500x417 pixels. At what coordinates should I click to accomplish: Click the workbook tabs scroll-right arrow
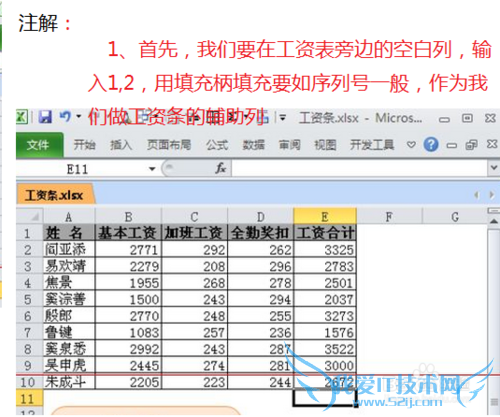click(491, 195)
